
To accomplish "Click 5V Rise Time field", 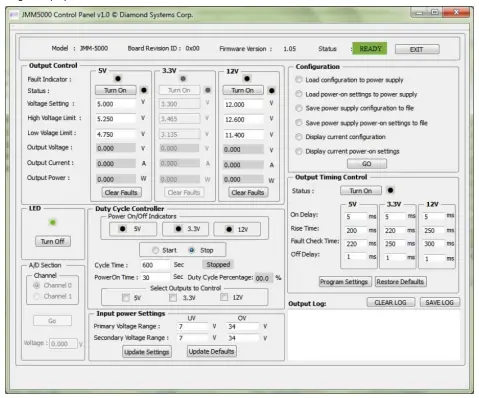I will (356, 230).
